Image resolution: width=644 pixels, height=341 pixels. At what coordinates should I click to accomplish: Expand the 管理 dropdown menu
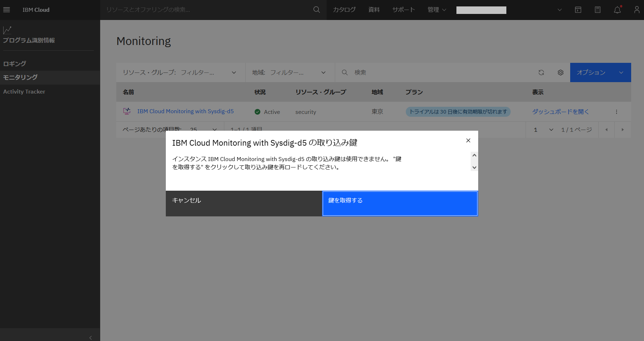[x=437, y=10]
